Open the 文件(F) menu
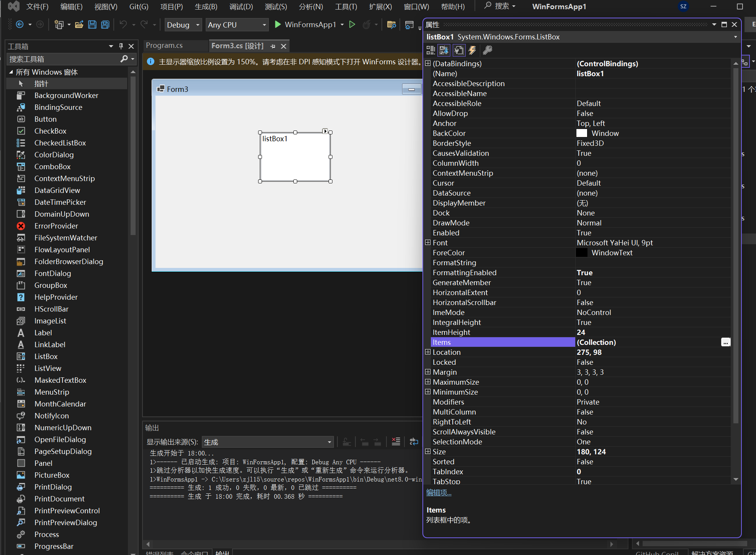The height and width of the screenshot is (555, 756). coord(37,7)
